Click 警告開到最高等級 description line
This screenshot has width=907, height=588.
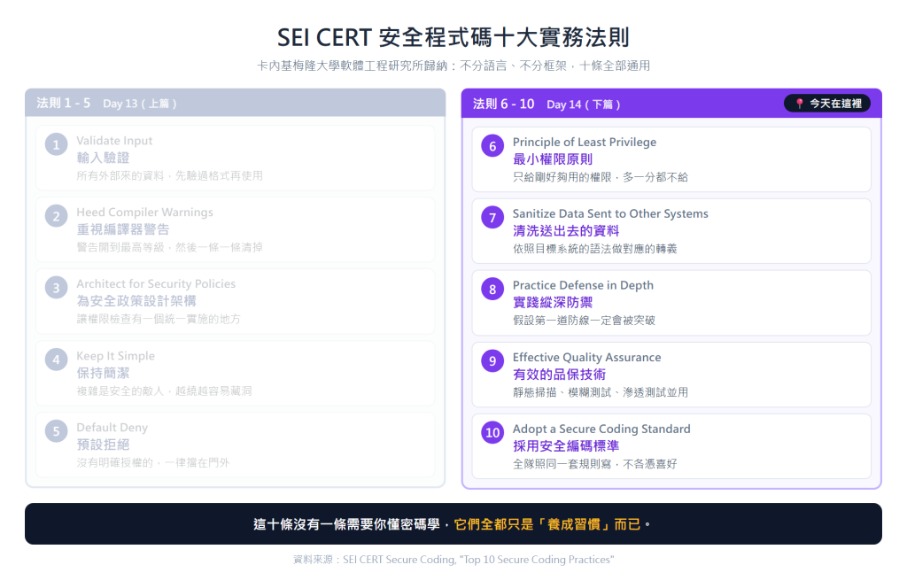coord(169,247)
